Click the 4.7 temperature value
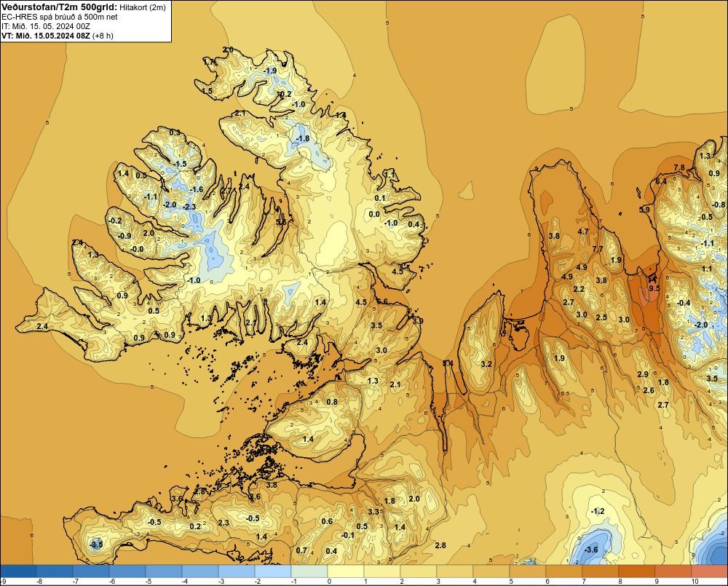The image size is (728, 586). (x=582, y=231)
